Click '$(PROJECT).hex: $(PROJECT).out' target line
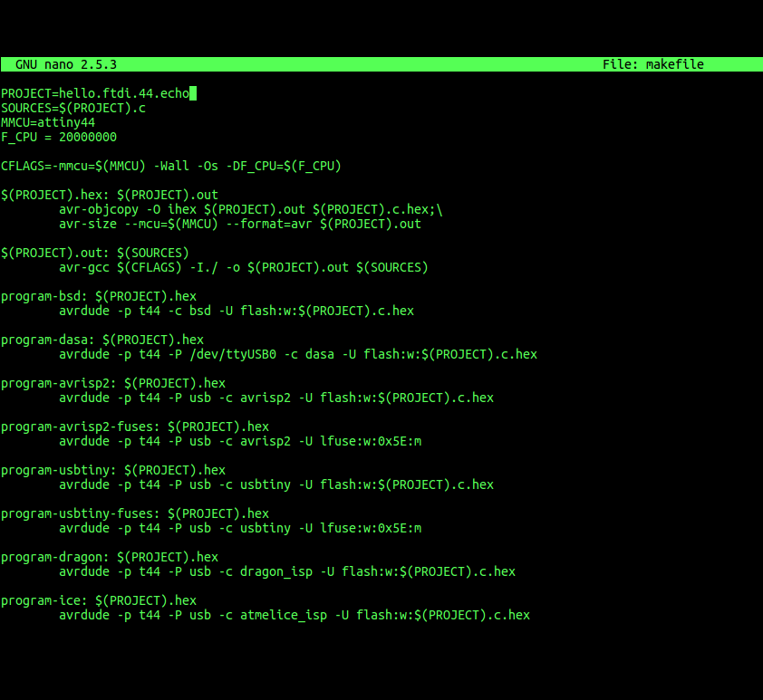 tap(110, 195)
